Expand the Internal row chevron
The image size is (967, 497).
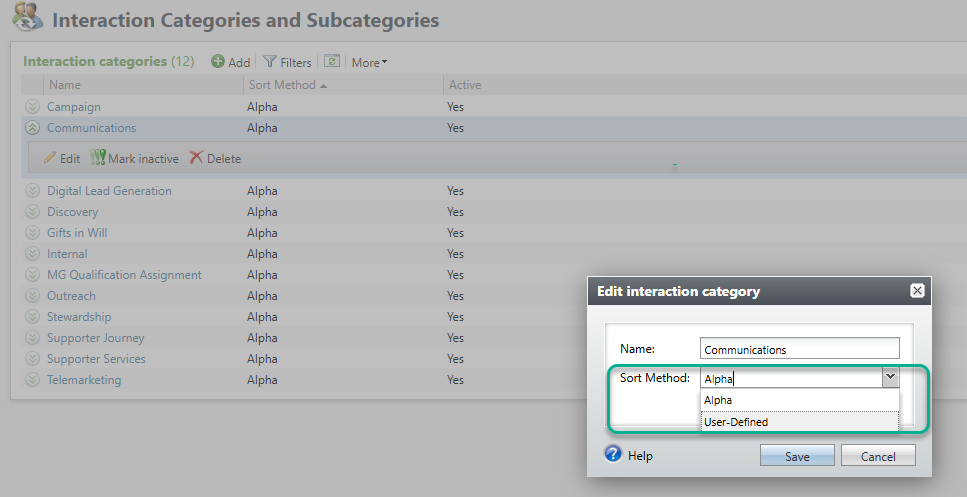(x=32, y=253)
